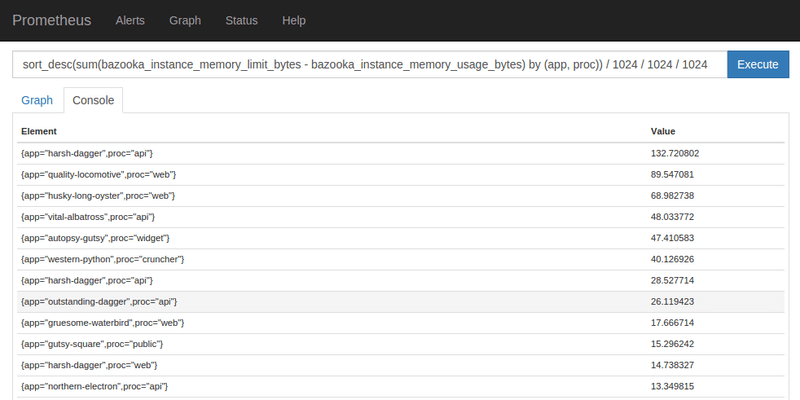This screenshot has height=400, width=800.
Task: Open the Graph navigation item
Action: click(185, 20)
